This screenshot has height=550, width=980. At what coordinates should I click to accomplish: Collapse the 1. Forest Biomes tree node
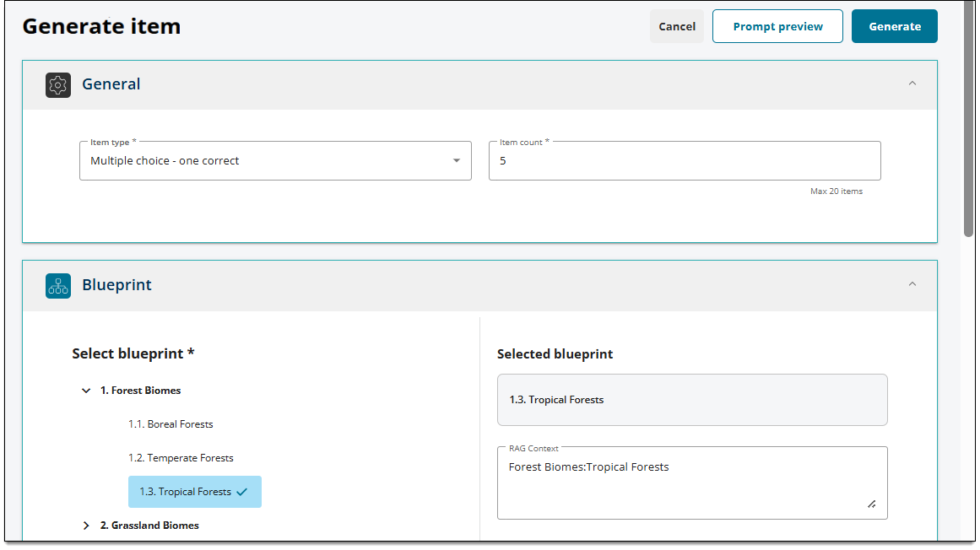(x=86, y=391)
